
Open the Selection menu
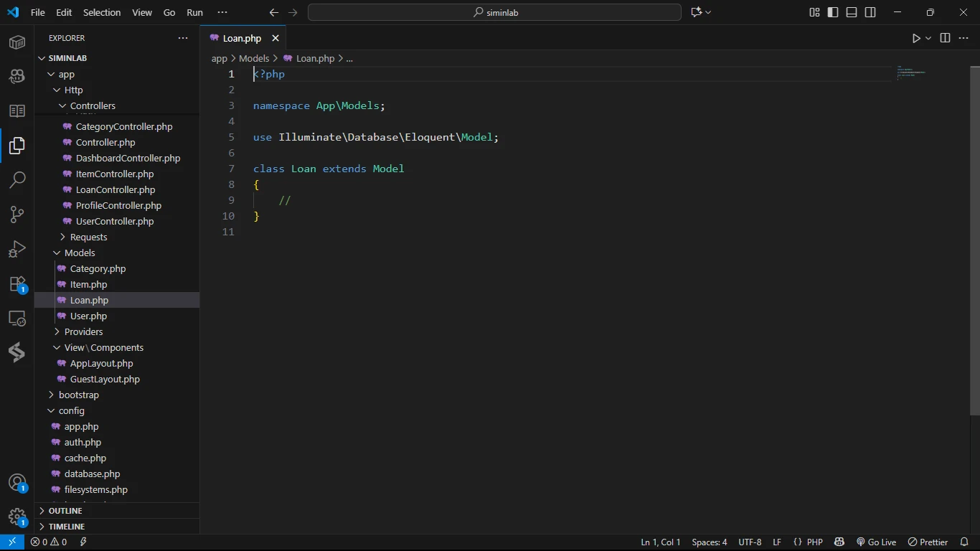[x=102, y=12]
